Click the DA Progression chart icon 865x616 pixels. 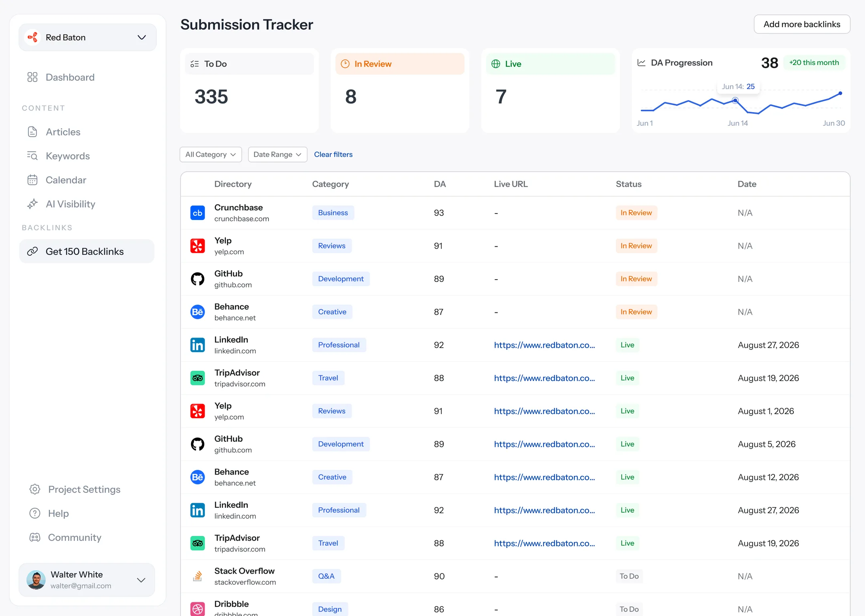point(642,62)
